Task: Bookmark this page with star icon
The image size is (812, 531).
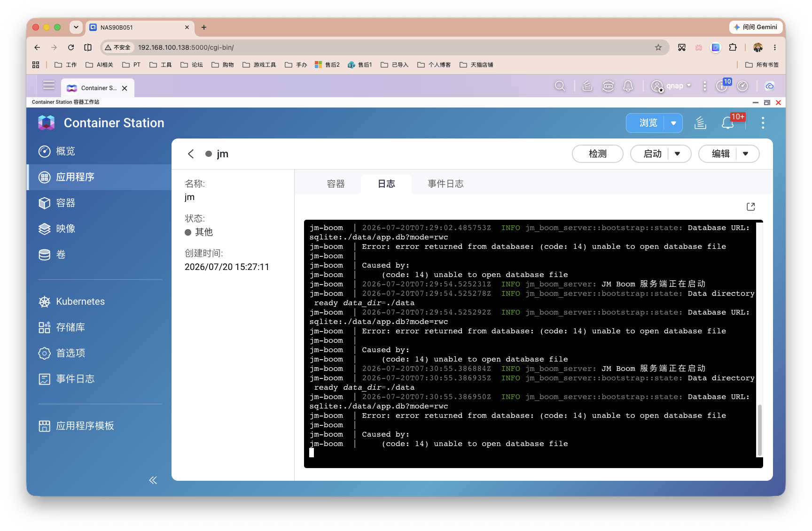Action: point(658,47)
